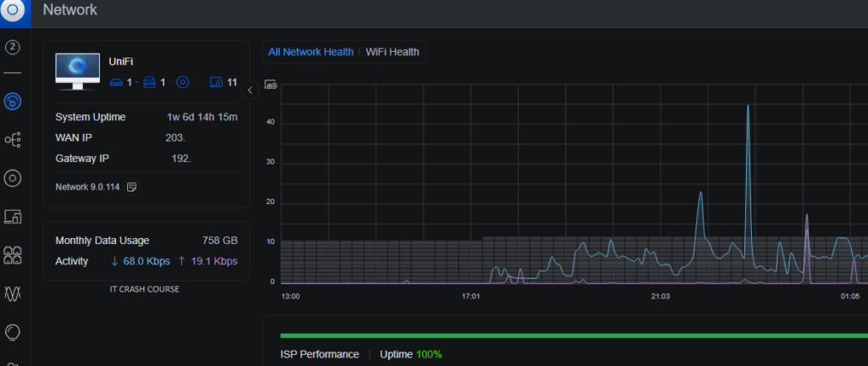Click the WAN IP value 203.

[175, 137]
